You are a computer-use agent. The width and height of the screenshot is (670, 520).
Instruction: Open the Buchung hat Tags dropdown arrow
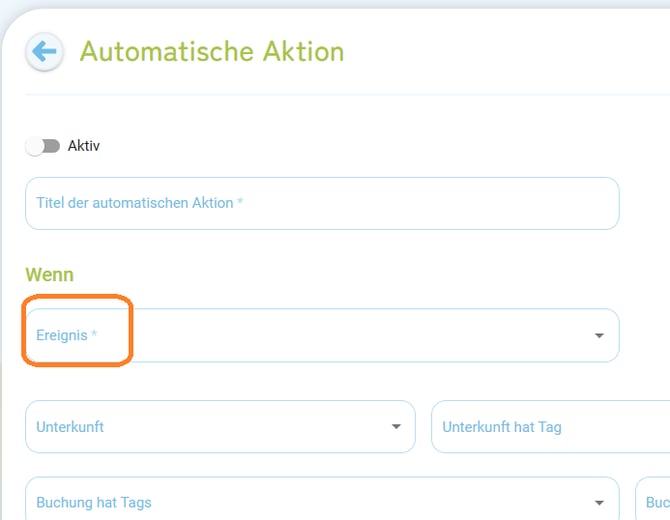point(599,503)
